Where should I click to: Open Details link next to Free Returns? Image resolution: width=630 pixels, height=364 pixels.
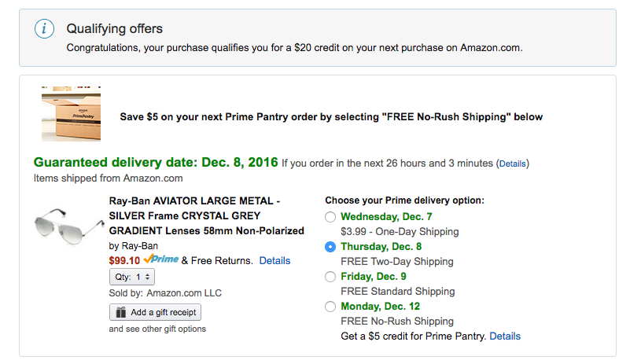[274, 260]
